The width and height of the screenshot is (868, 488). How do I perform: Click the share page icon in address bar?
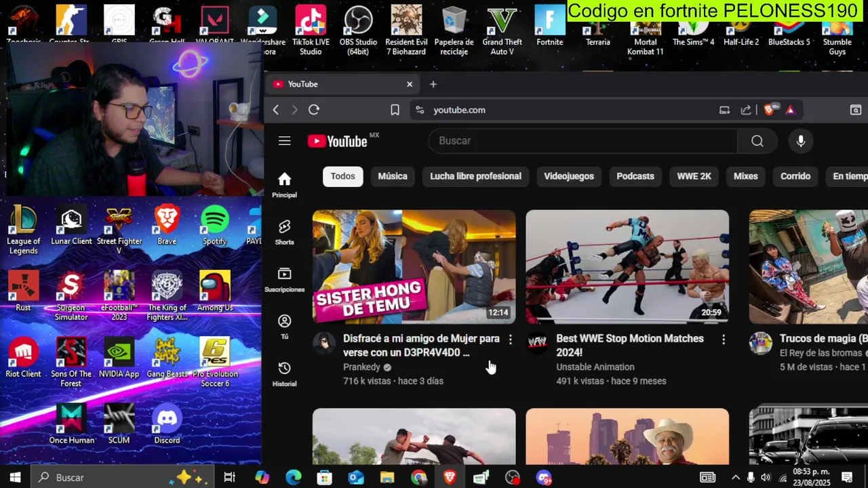coord(746,110)
